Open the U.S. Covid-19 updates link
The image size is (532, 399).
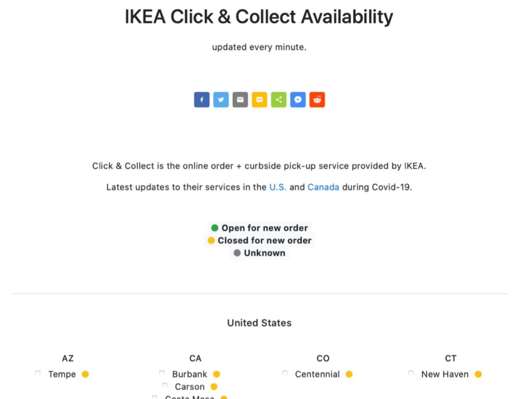tap(278, 187)
